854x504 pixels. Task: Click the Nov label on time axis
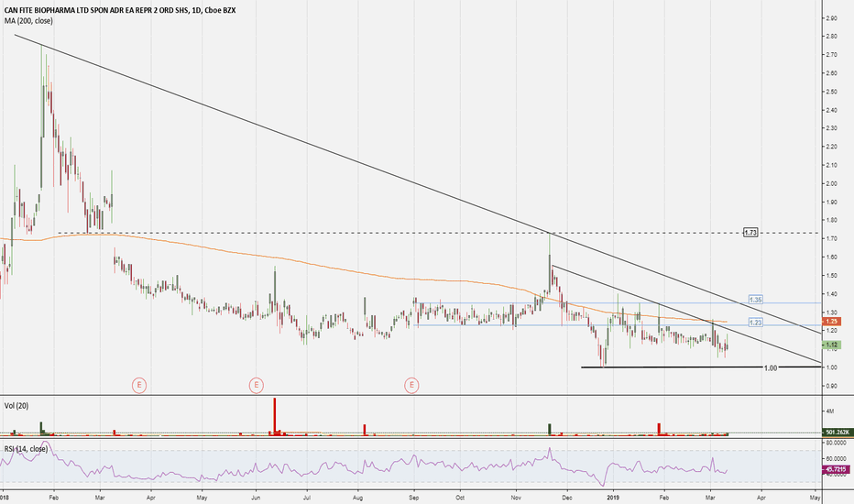point(516,498)
